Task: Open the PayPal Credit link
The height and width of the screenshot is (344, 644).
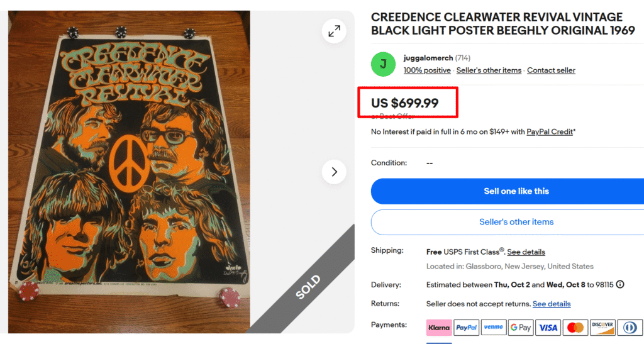Action: 550,132
